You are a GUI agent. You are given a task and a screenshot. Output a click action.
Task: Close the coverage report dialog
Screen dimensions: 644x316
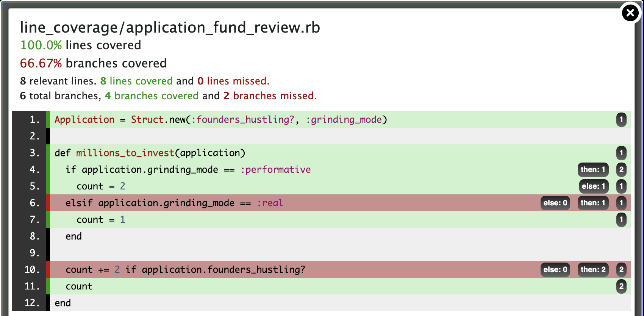[630, 13]
